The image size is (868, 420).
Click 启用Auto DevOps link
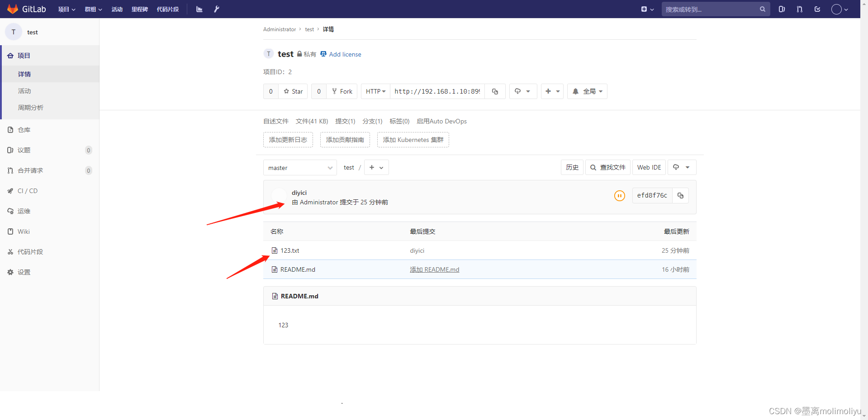click(441, 121)
